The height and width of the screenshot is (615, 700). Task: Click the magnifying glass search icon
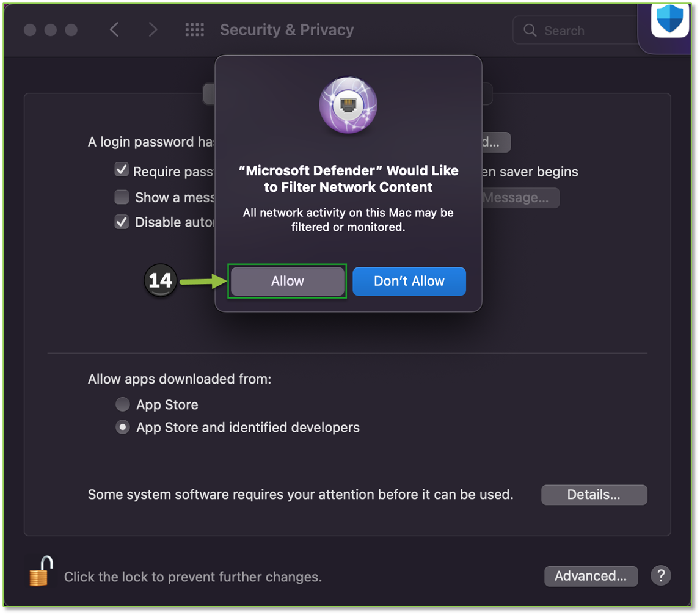(x=531, y=30)
